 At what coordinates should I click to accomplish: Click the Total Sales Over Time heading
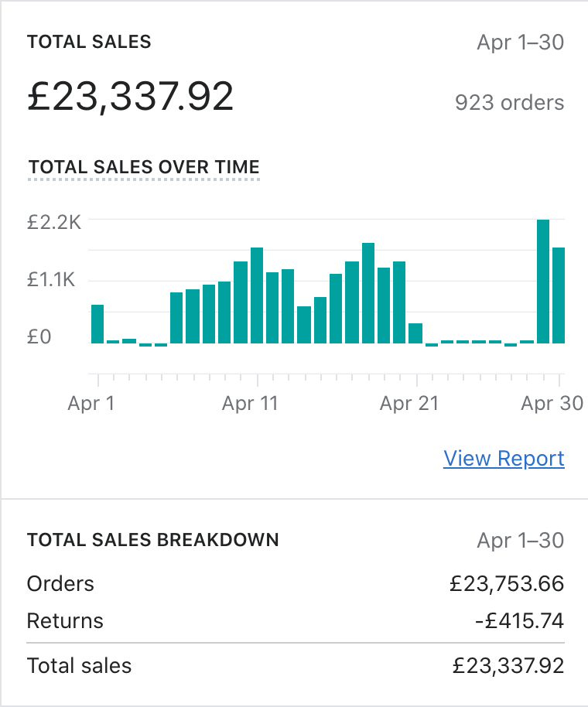pos(144,167)
